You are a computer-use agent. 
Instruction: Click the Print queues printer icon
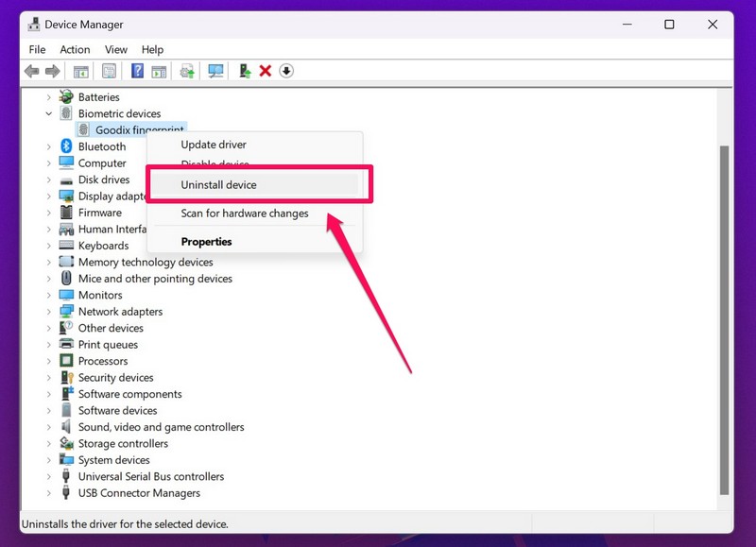coord(66,344)
